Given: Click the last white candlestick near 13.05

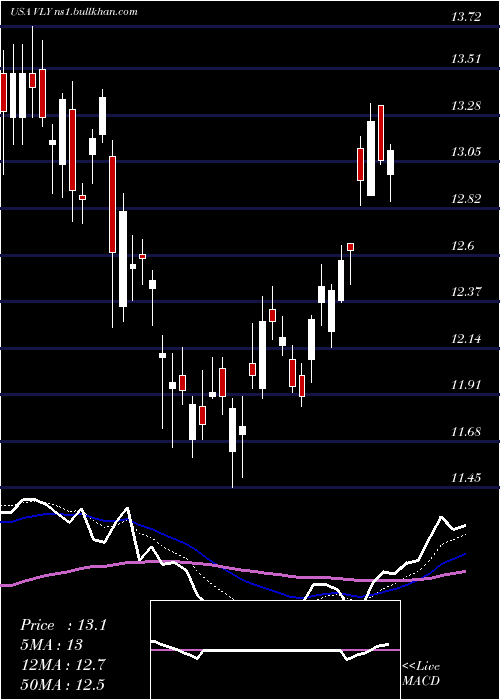Looking at the screenshot, I should (391, 162).
